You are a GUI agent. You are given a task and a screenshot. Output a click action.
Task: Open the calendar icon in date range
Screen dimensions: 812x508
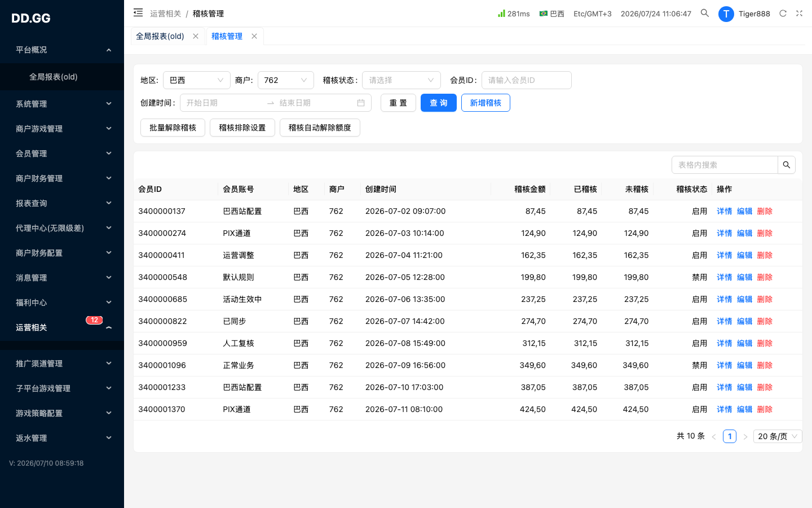[x=361, y=103]
